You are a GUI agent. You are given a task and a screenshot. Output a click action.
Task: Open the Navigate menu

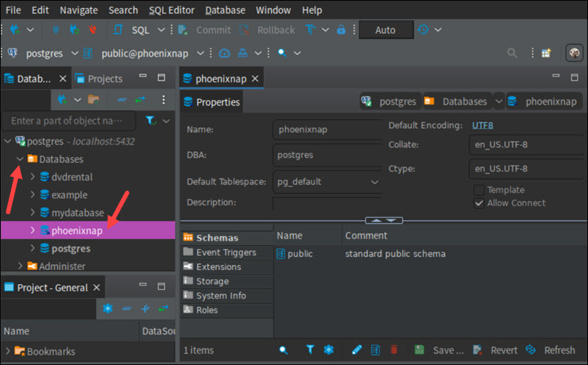tap(79, 10)
